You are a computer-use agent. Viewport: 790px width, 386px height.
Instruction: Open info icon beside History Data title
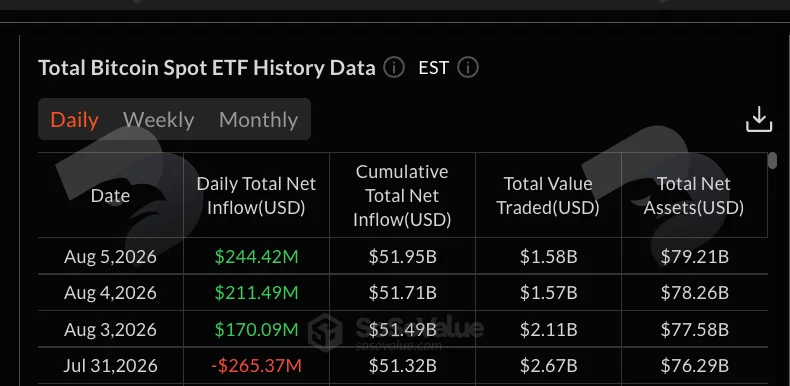coord(393,68)
